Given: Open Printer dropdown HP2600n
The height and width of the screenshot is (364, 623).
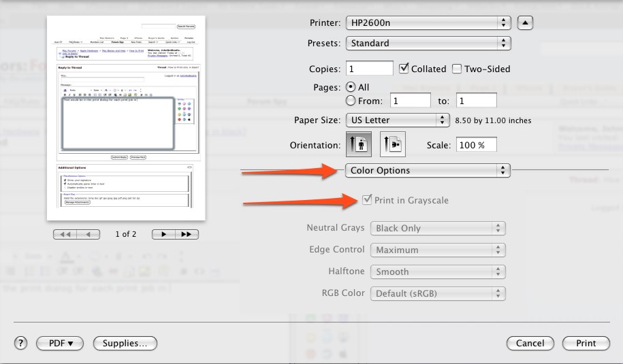Looking at the screenshot, I should pos(428,22).
